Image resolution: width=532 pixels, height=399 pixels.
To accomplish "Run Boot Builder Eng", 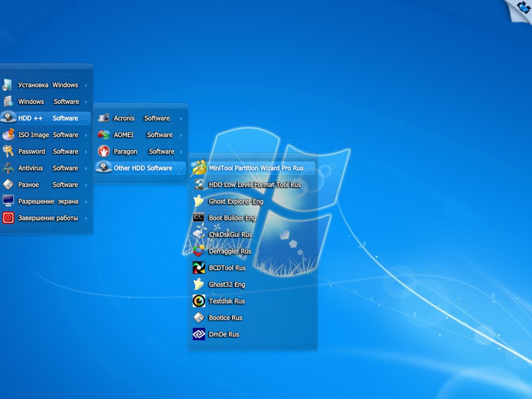I will click(x=253, y=218).
